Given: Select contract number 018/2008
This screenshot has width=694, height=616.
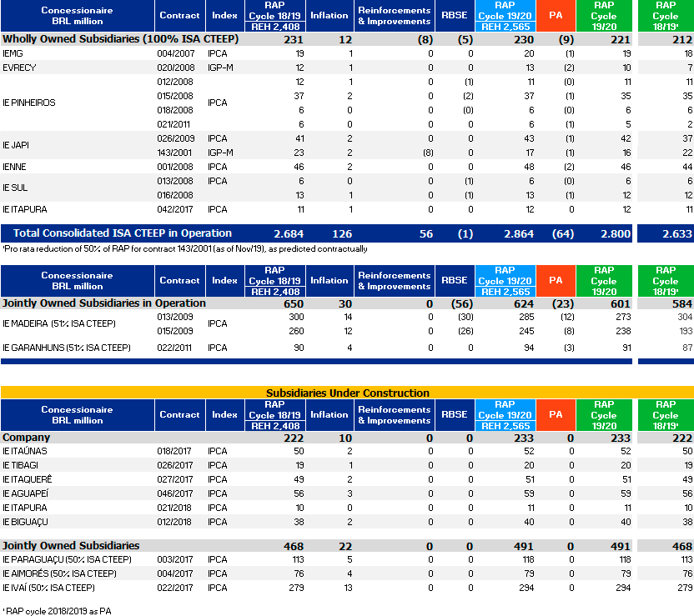Looking at the screenshot, I should click(176, 110).
